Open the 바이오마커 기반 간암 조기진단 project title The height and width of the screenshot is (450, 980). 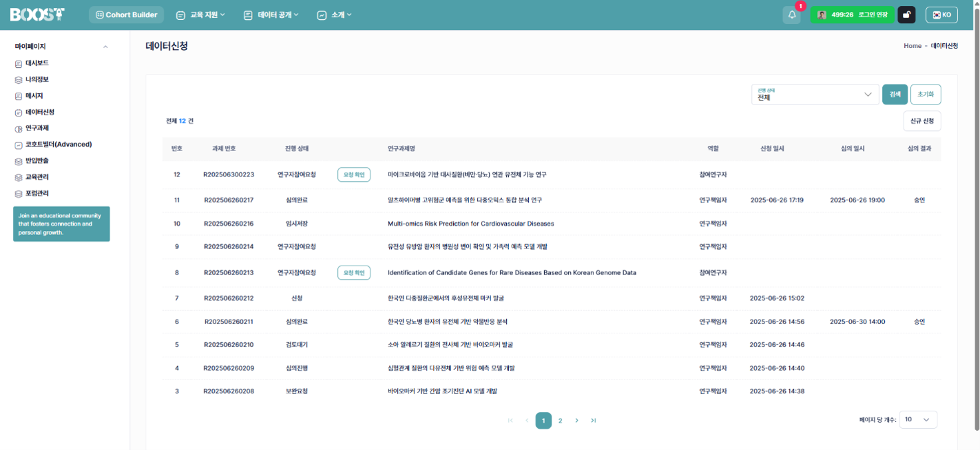click(x=442, y=391)
